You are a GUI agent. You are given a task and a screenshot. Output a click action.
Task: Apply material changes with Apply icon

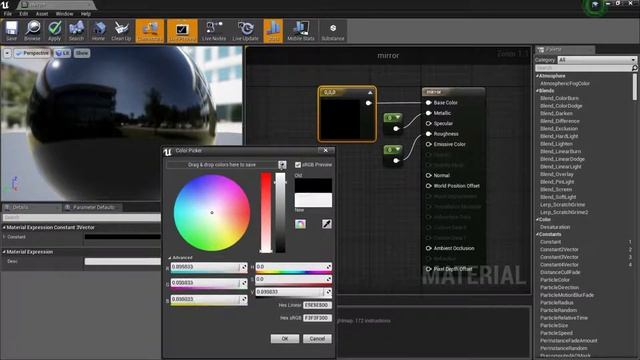coord(54,31)
